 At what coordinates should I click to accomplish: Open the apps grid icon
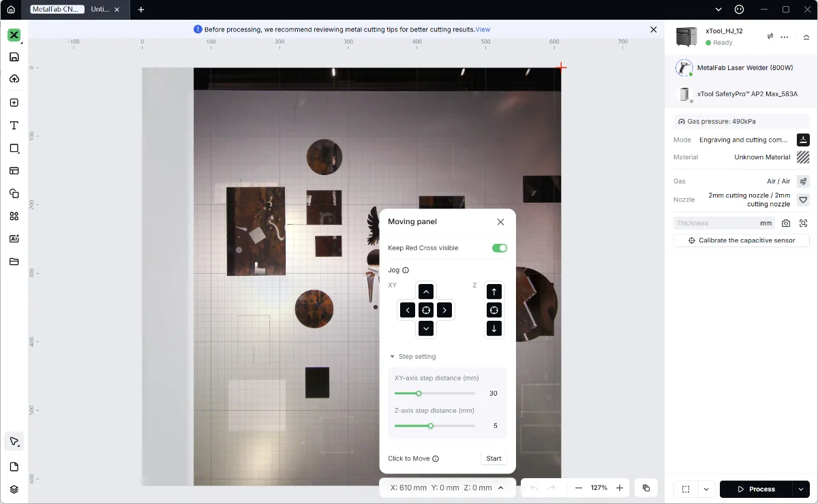tap(14, 216)
